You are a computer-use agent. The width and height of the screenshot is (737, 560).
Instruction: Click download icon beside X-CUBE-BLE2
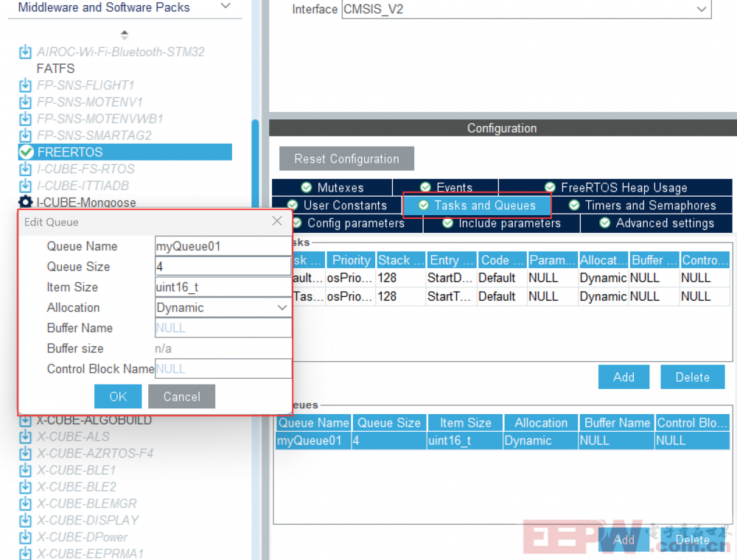(x=25, y=487)
